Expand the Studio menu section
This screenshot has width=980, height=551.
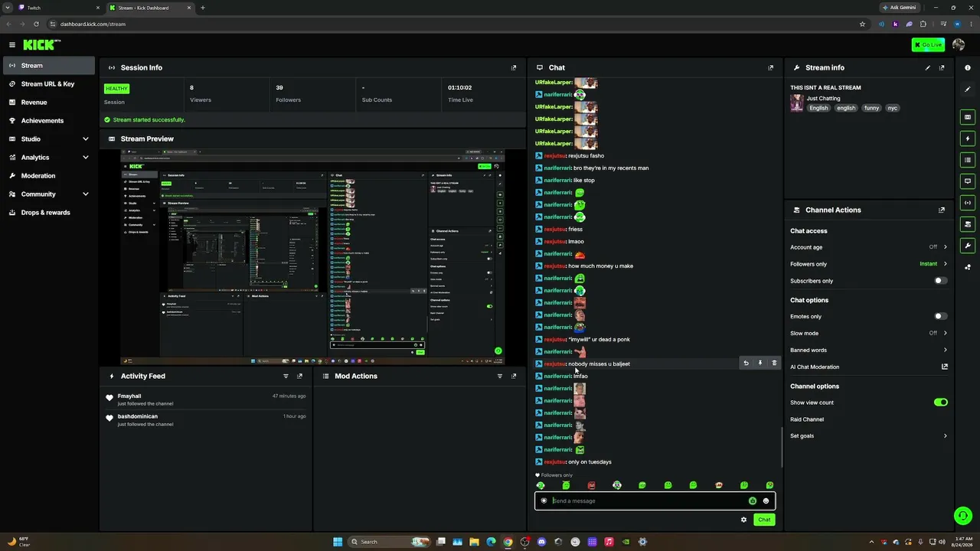tap(49, 139)
